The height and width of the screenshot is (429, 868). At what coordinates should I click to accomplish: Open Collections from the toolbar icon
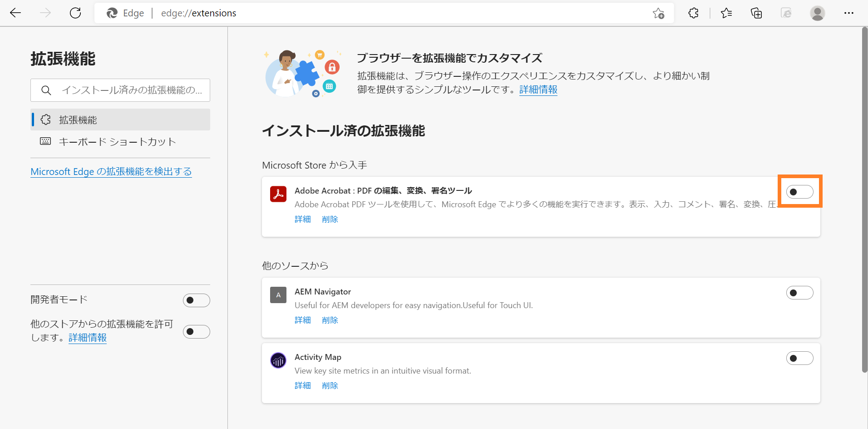pyautogui.click(x=756, y=13)
